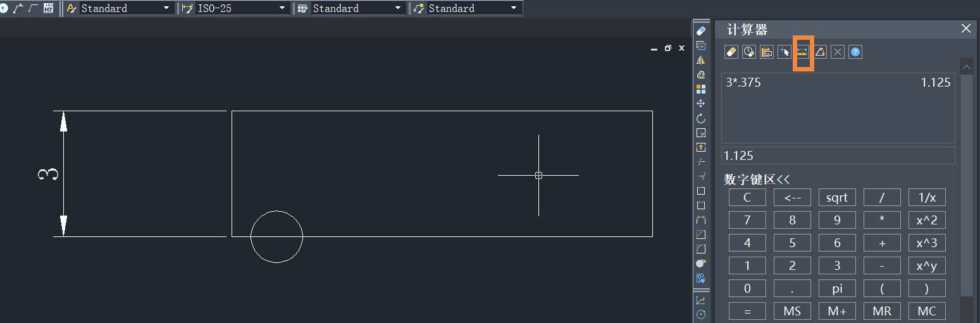Select the Extend tool

[700, 176]
